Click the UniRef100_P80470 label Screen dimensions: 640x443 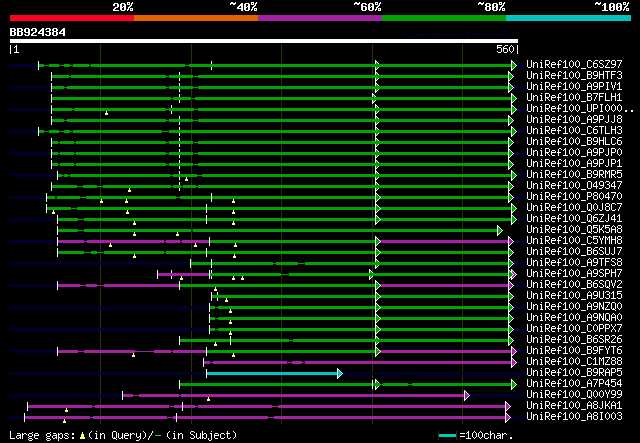click(x=574, y=197)
